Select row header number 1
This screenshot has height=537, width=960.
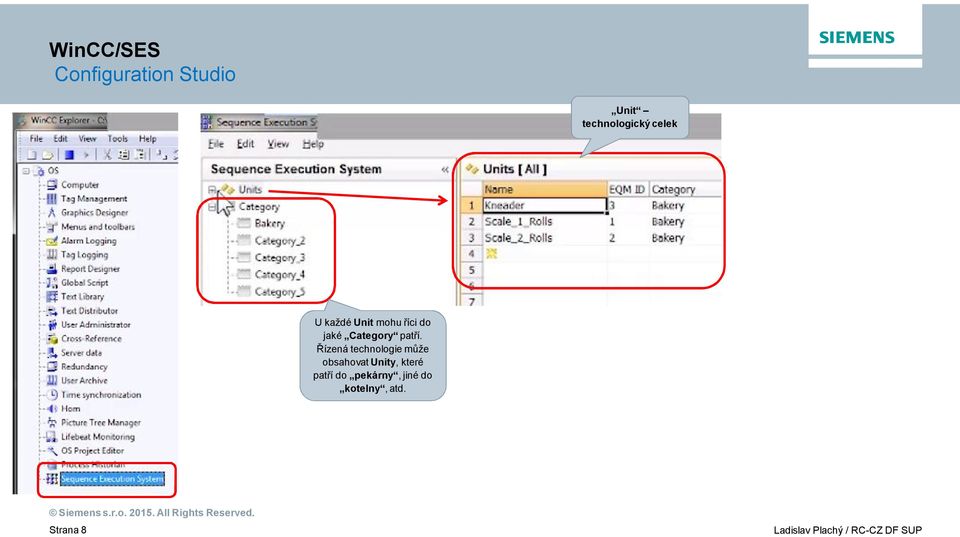[471, 205]
